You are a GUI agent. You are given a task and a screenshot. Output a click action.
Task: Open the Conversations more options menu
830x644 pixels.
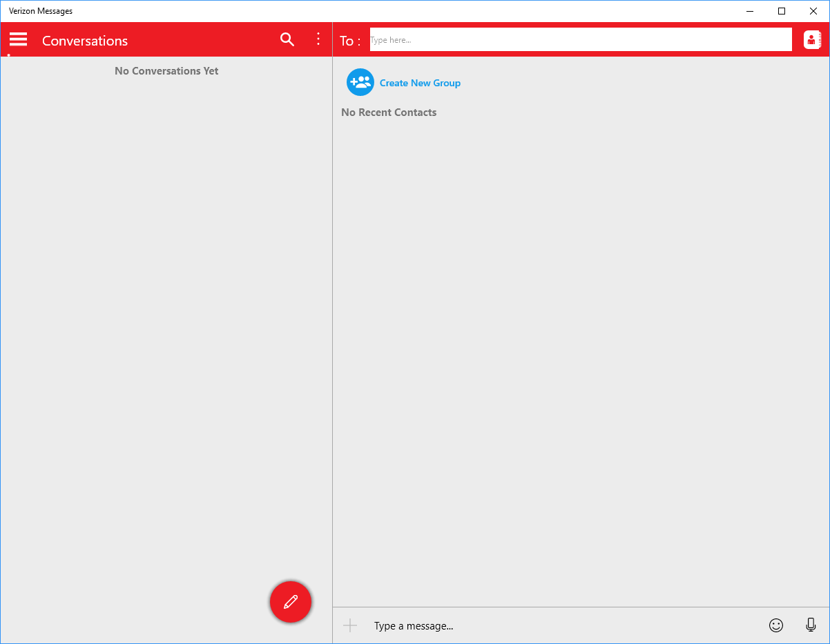318,39
